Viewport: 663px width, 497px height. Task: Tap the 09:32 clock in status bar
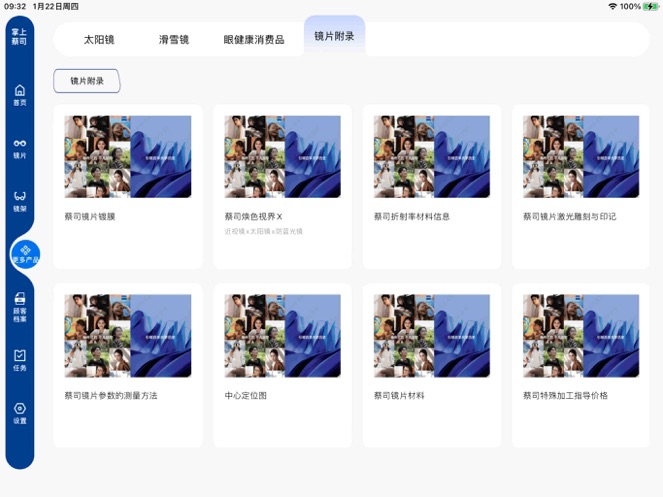pyautogui.click(x=15, y=6)
